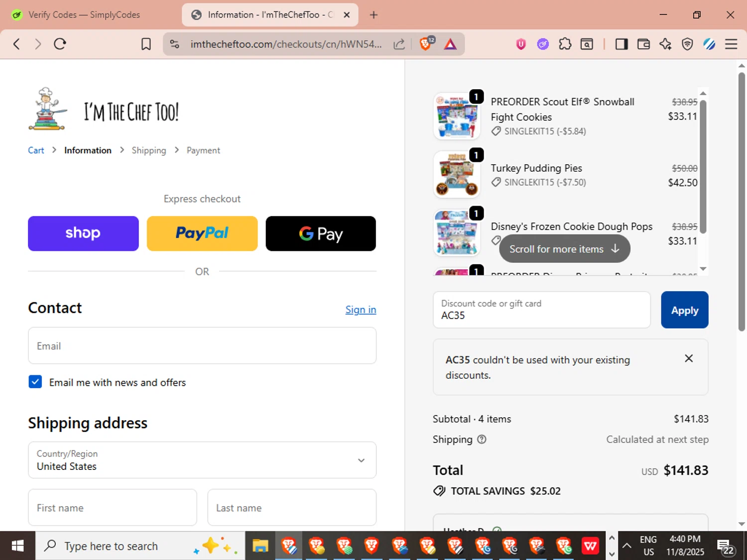
Task: Click Payment breadcrumb step
Action: (203, 150)
